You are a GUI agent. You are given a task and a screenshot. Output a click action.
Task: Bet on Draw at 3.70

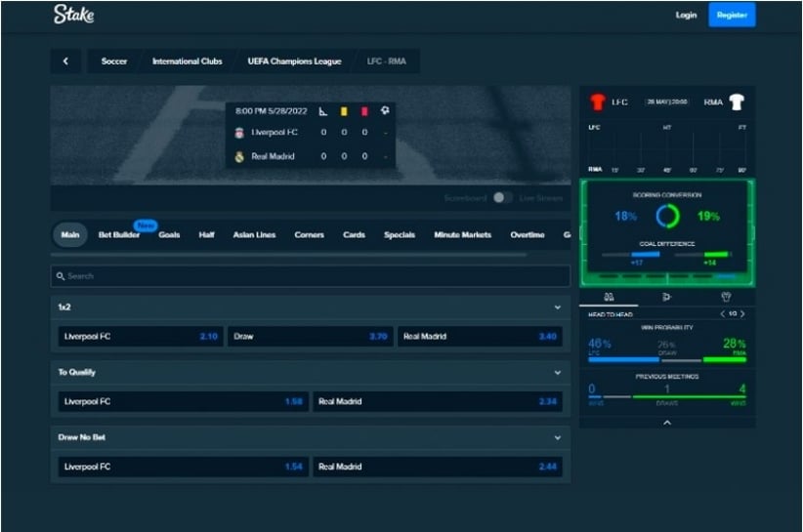311,337
